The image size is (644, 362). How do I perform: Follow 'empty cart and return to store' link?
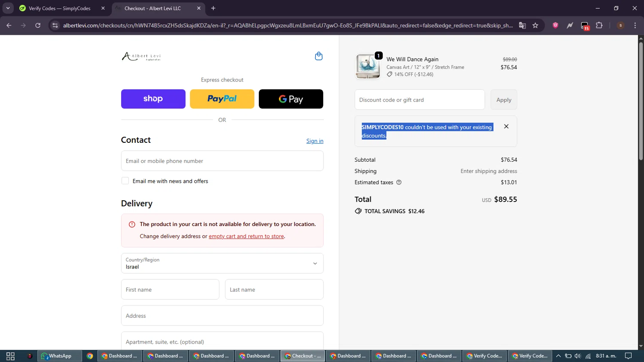coord(246,236)
